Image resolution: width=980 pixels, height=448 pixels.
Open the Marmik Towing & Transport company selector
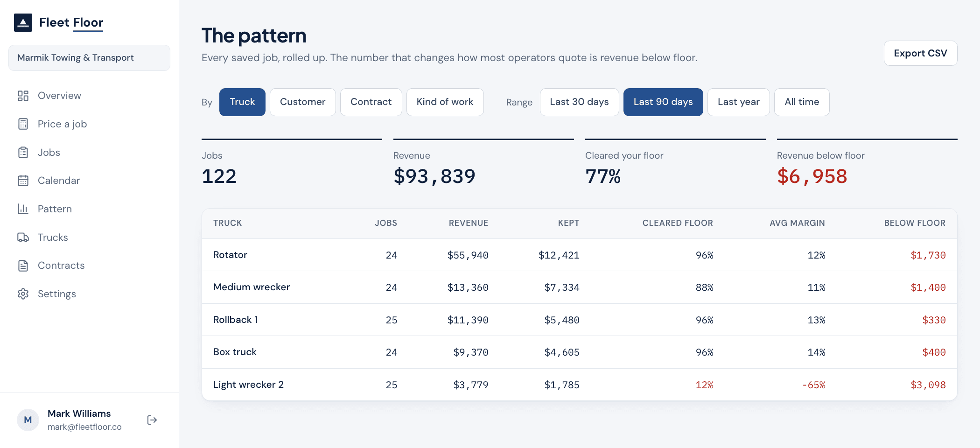pos(89,58)
